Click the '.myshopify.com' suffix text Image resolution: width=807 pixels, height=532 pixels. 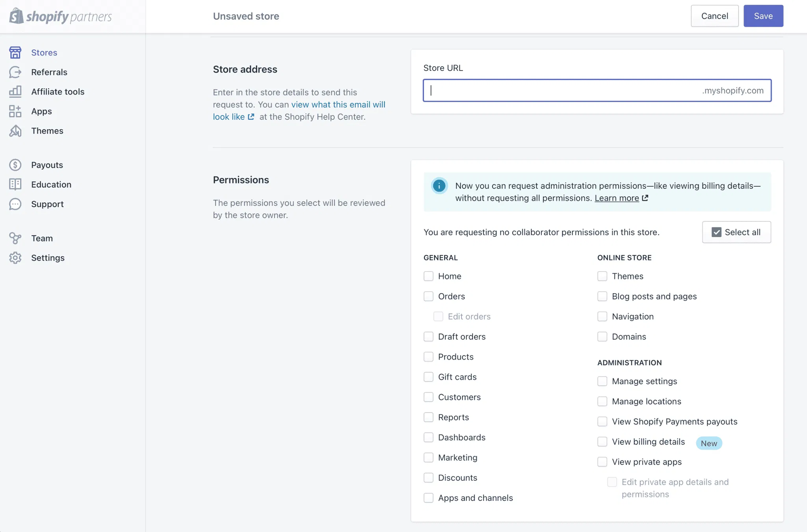(x=733, y=90)
